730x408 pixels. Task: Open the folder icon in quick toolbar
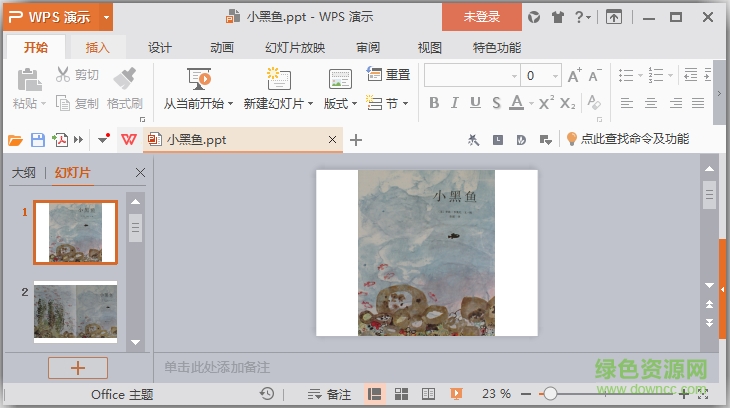[15, 140]
